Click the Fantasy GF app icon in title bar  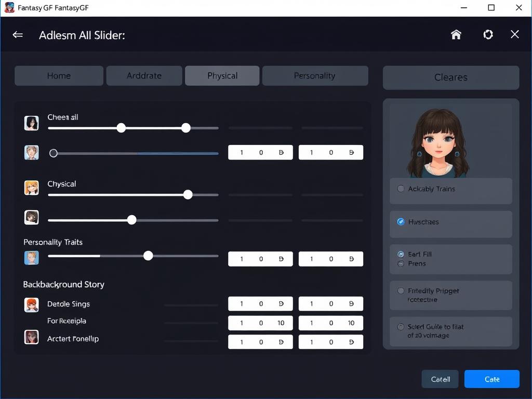pyautogui.click(x=9, y=7)
